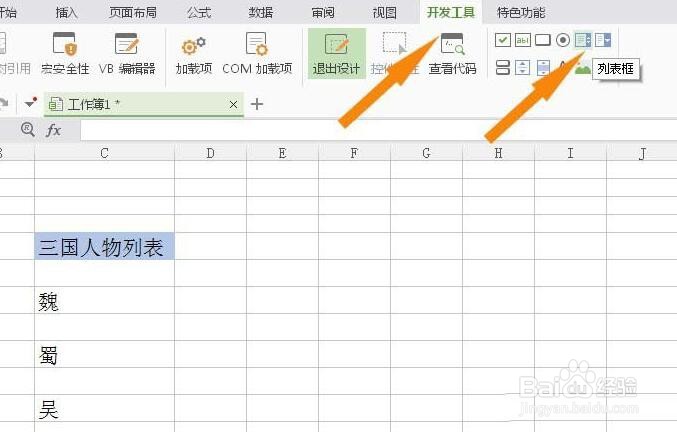Switch to the 插入 tab
Viewport: 677px width, 432px height.
[x=66, y=13]
